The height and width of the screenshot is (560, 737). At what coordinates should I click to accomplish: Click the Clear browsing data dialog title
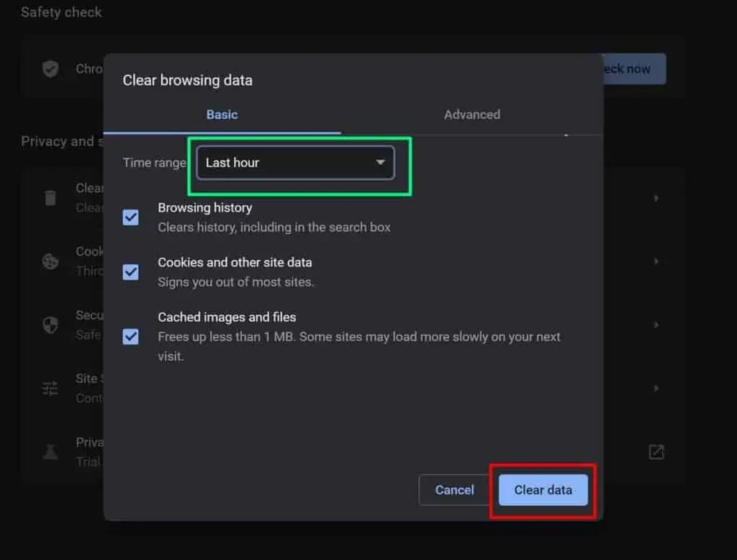click(x=188, y=81)
